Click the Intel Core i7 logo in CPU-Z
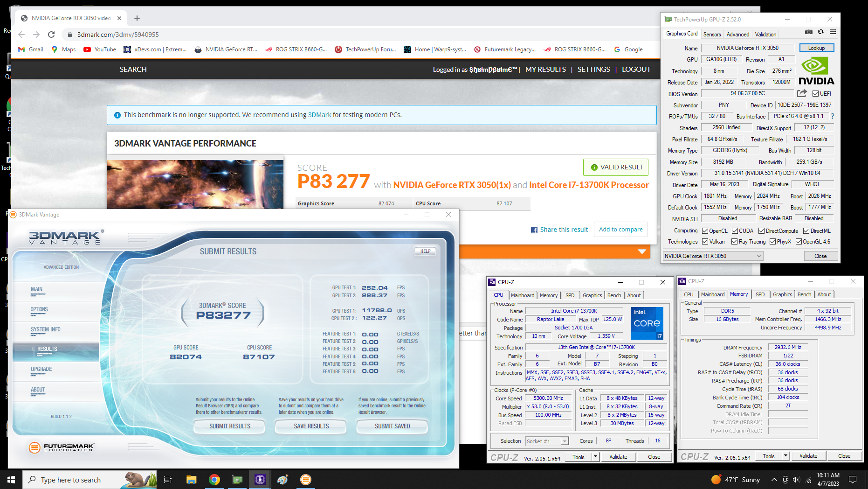The width and height of the screenshot is (868, 489). click(647, 323)
